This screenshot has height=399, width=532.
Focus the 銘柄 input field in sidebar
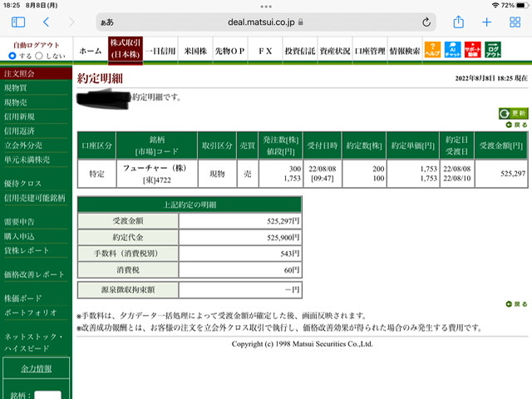48,395
